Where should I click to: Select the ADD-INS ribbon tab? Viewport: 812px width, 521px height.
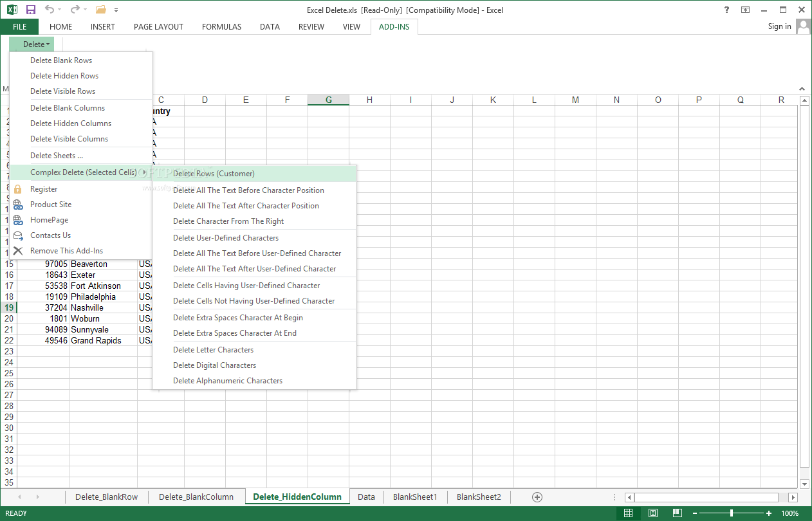pos(394,26)
